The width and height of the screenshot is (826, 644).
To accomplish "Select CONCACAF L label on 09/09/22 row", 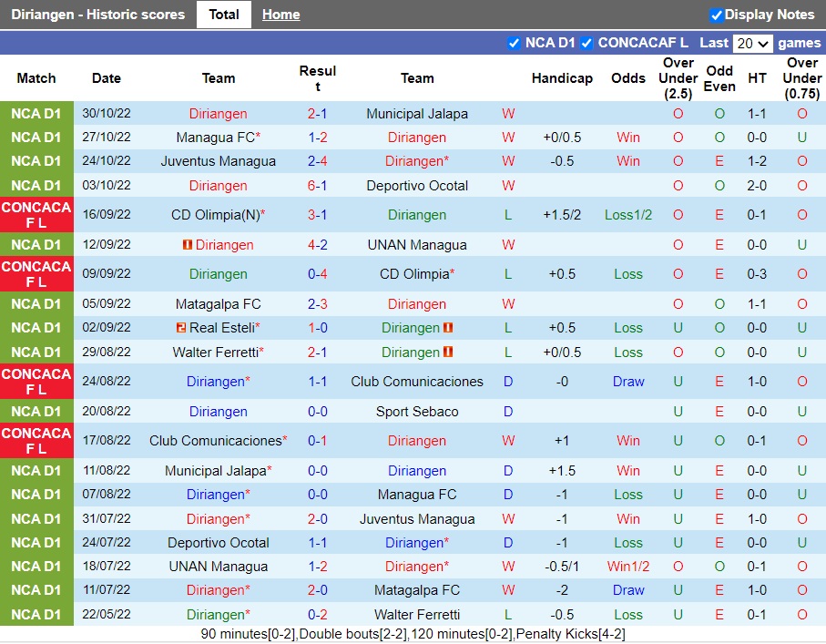I will coord(36,274).
